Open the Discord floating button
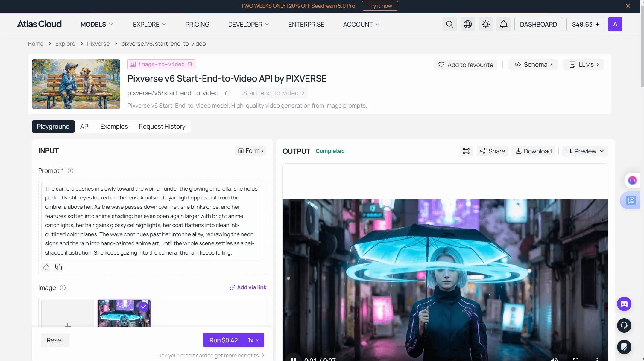The width and height of the screenshot is (644, 361). point(624,304)
